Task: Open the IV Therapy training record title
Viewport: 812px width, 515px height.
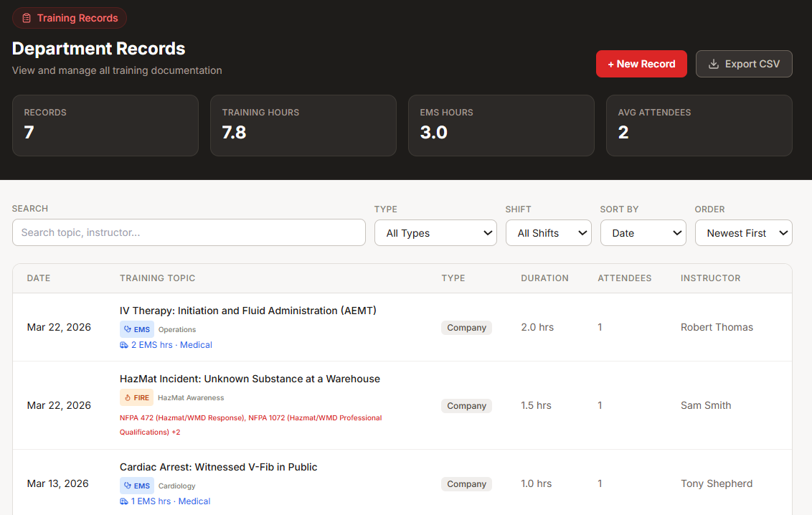Action: pos(248,311)
